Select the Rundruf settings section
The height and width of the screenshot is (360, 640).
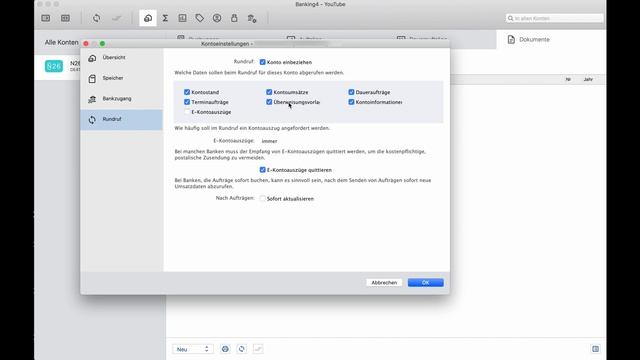tap(122, 120)
